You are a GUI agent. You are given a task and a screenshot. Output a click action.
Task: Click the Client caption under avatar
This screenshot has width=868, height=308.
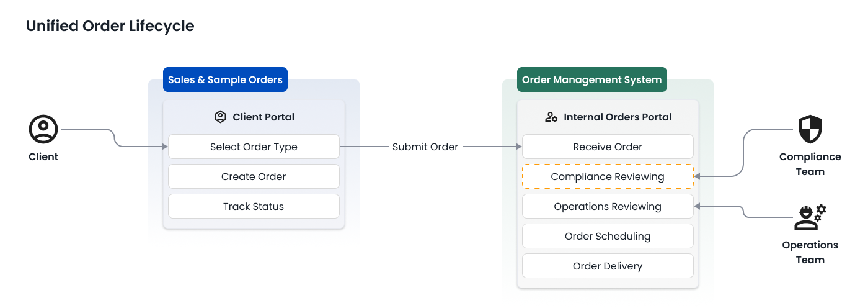point(43,156)
